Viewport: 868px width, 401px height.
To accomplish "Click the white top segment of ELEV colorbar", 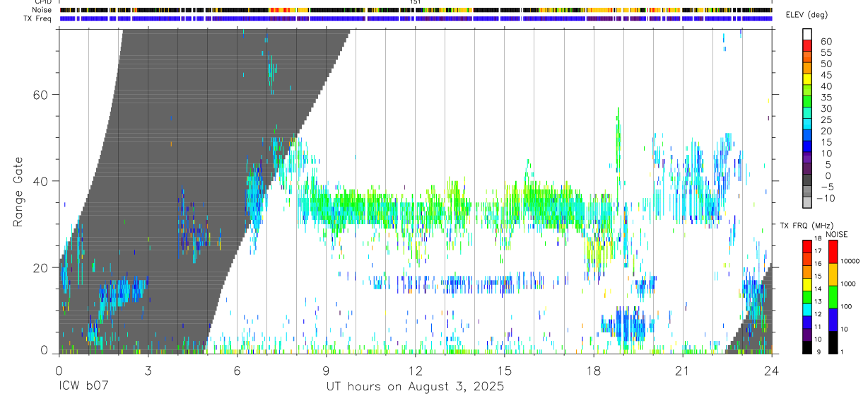I will 807,33.
